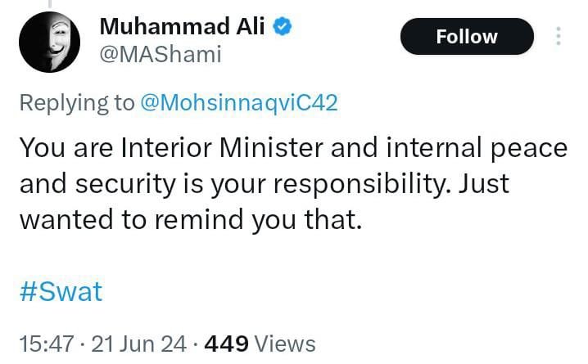Open the three-dot more options menu
This screenshot has width=588, height=364.
coord(559,37)
